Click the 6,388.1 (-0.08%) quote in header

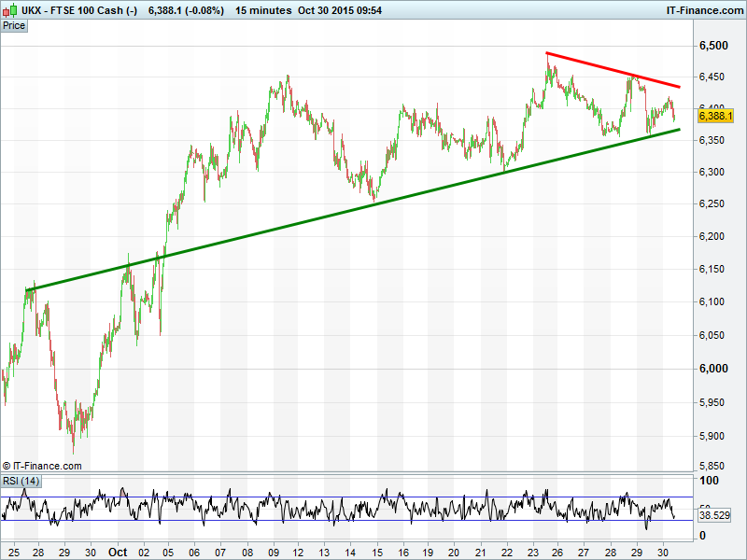pos(187,10)
